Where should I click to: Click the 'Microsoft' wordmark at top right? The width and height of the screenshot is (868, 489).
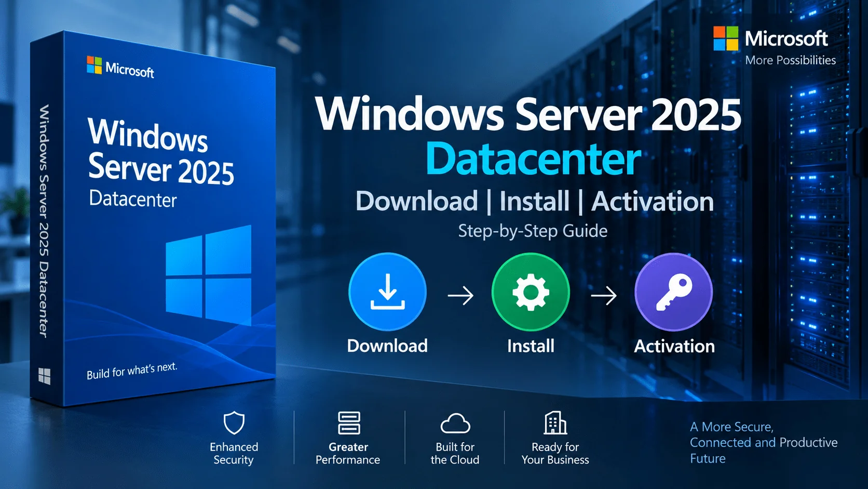tap(786, 38)
